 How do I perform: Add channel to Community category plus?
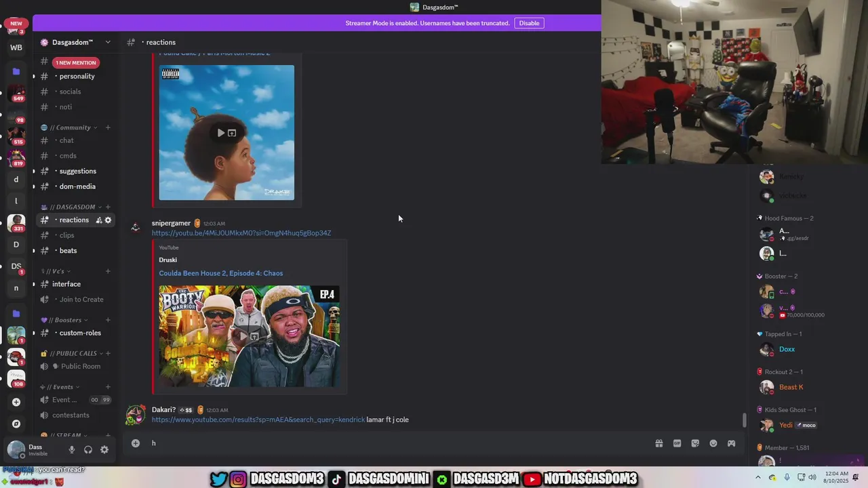coord(108,127)
